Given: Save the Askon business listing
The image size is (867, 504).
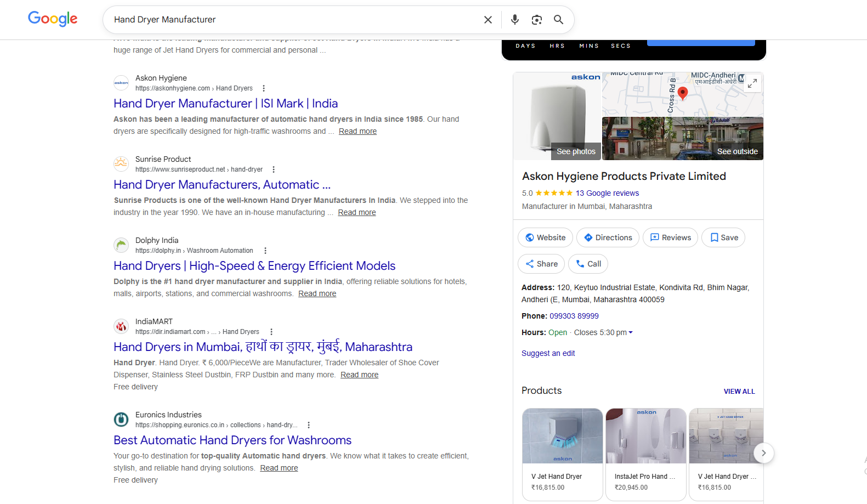Looking at the screenshot, I should coord(723,237).
